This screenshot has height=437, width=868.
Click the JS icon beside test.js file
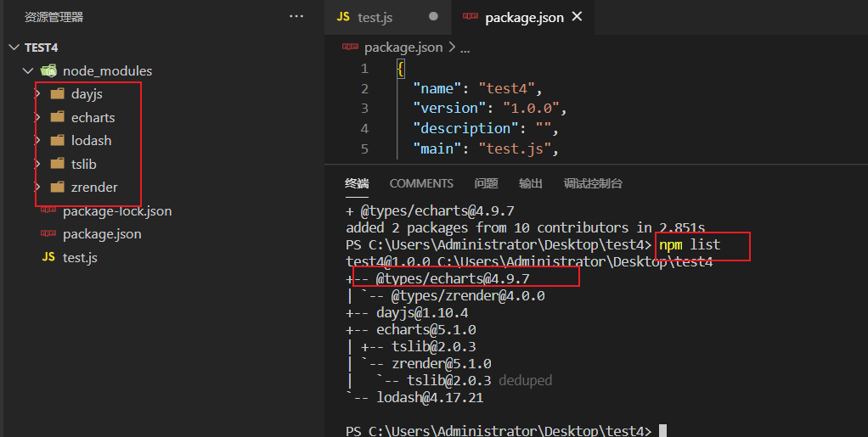(x=48, y=257)
